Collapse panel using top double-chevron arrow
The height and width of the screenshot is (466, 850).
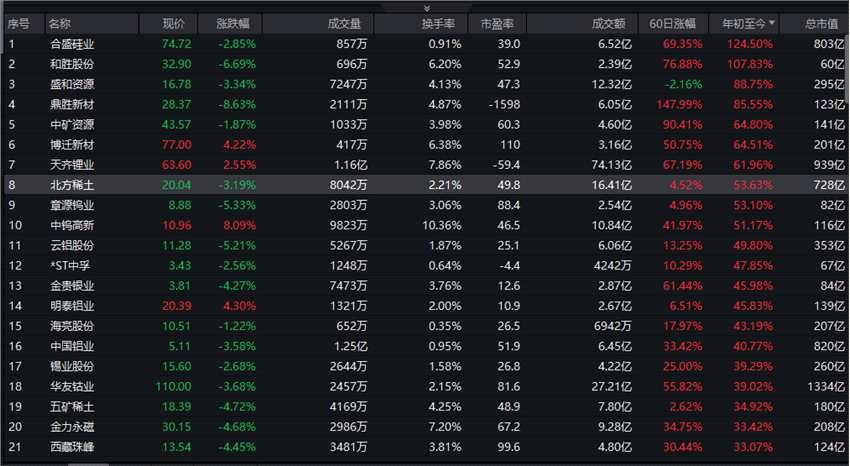427,8
